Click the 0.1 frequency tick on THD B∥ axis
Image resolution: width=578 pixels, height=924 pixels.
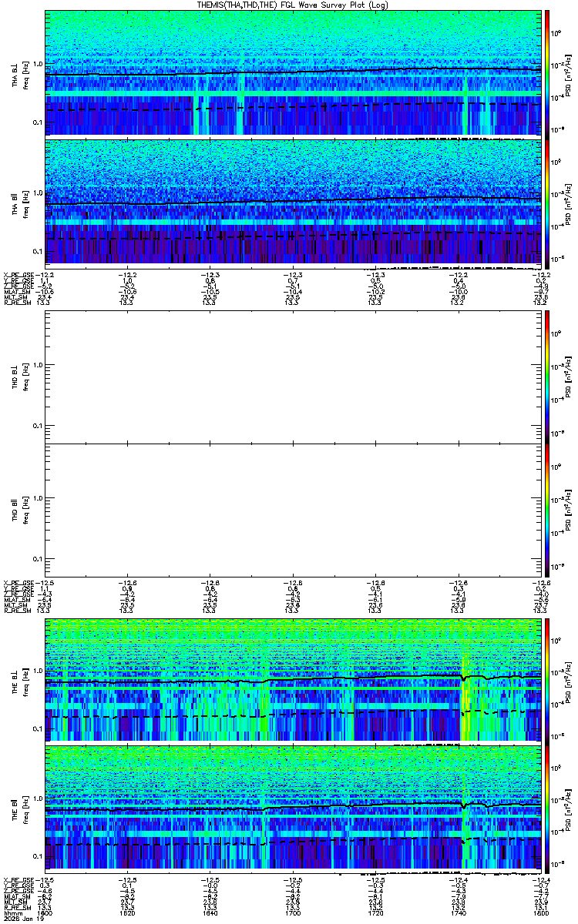(39, 559)
